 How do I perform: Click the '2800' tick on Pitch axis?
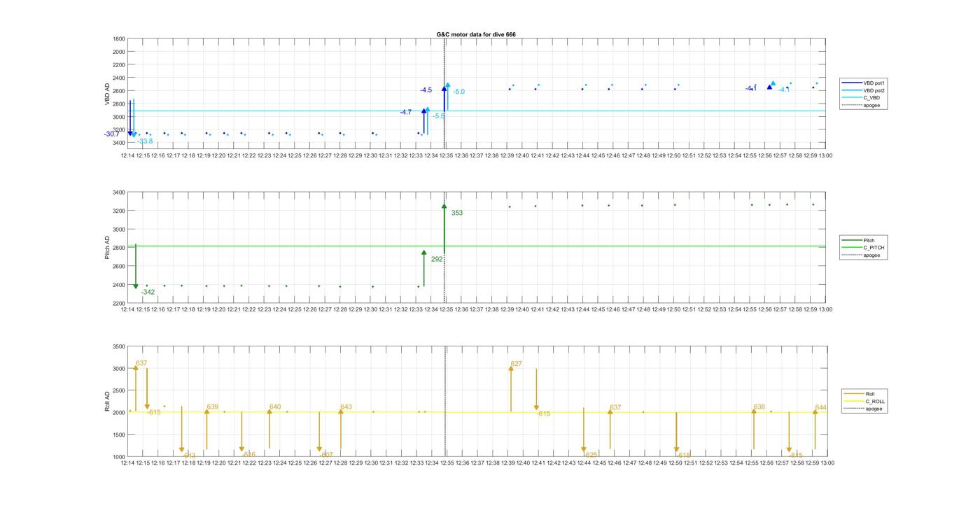click(118, 248)
